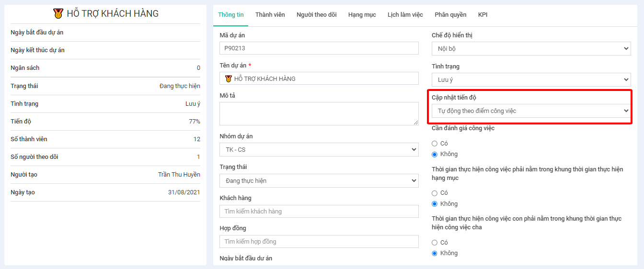Choose Có for subtask time within công việc cha

(435, 243)
